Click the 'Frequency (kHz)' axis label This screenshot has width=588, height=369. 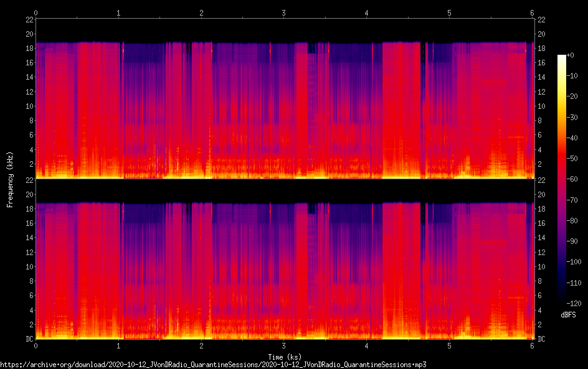point(10,179)
